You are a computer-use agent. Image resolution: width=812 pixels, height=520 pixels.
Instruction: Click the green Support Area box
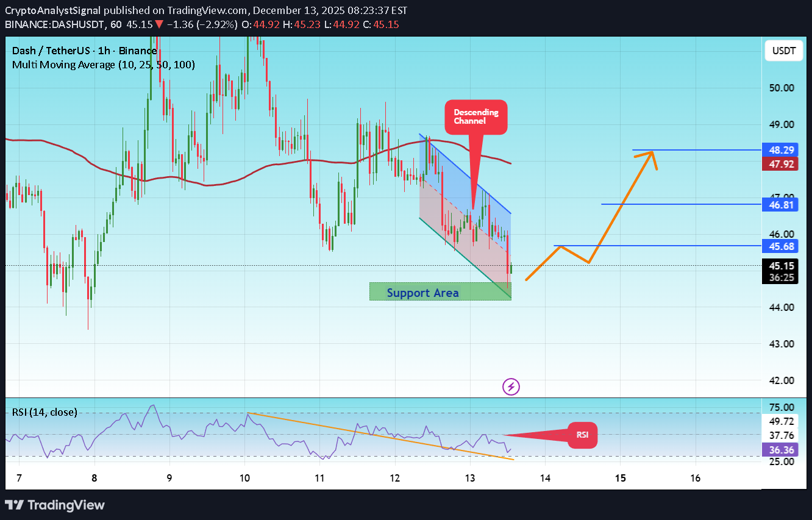click(440, 292)
